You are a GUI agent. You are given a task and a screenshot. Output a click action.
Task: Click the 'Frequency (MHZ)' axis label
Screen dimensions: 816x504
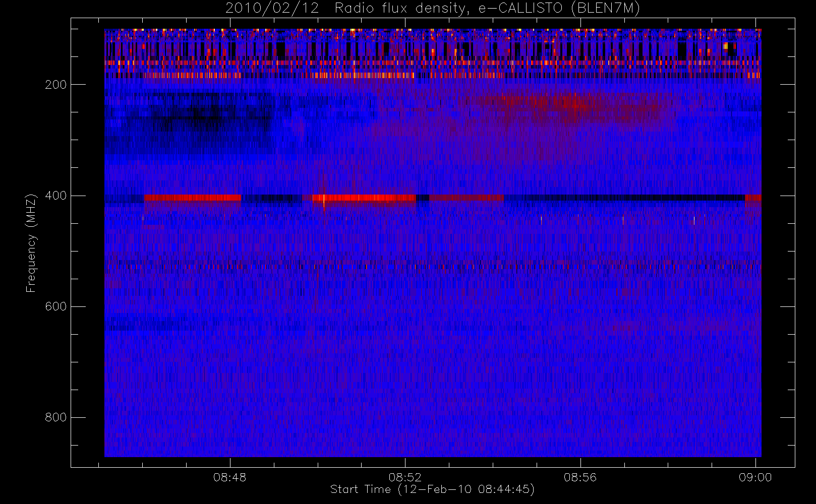(x=31, y=243)
